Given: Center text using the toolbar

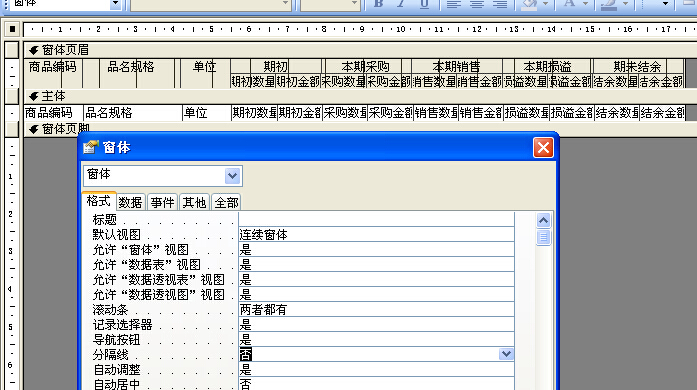Looking at the screenshot, I should point(477,4).
